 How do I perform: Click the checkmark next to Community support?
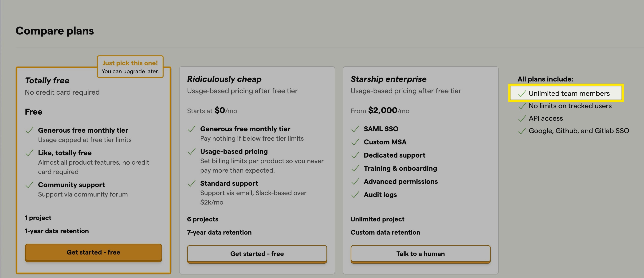tap(30, 185)
